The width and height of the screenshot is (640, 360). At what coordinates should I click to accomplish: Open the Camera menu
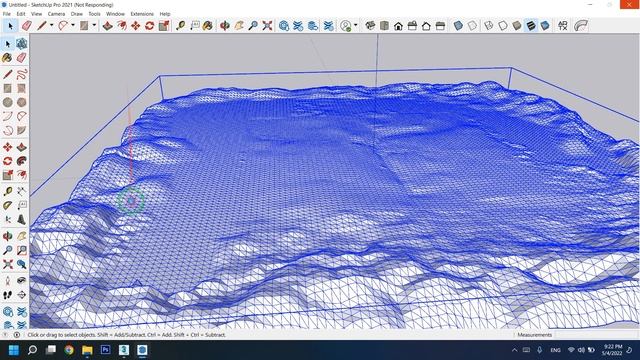(x=56, y=14)
